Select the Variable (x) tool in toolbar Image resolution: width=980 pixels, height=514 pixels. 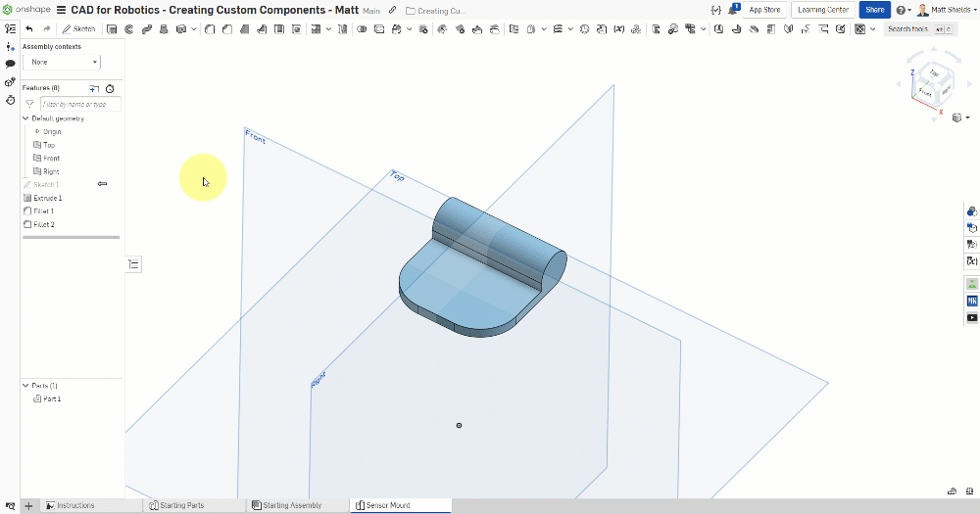pyautogui.click(x=618, y=29)
